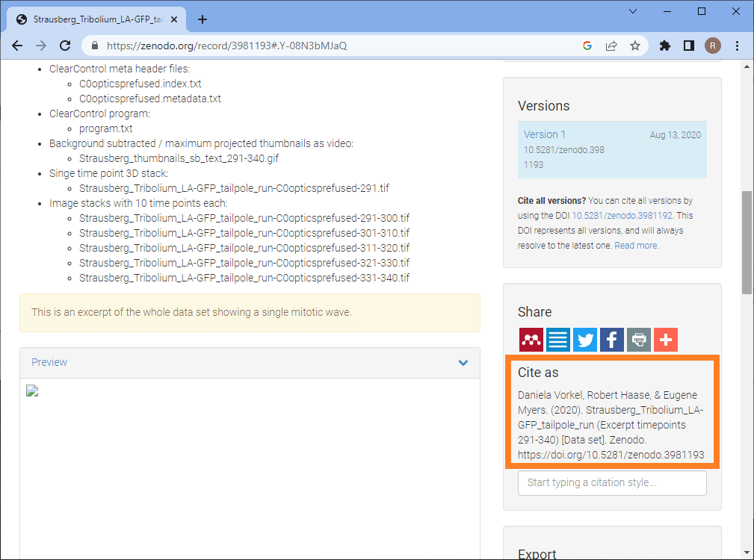
Task: Open the Chrome customize menu (three dots)
Action: coord(737,46)
